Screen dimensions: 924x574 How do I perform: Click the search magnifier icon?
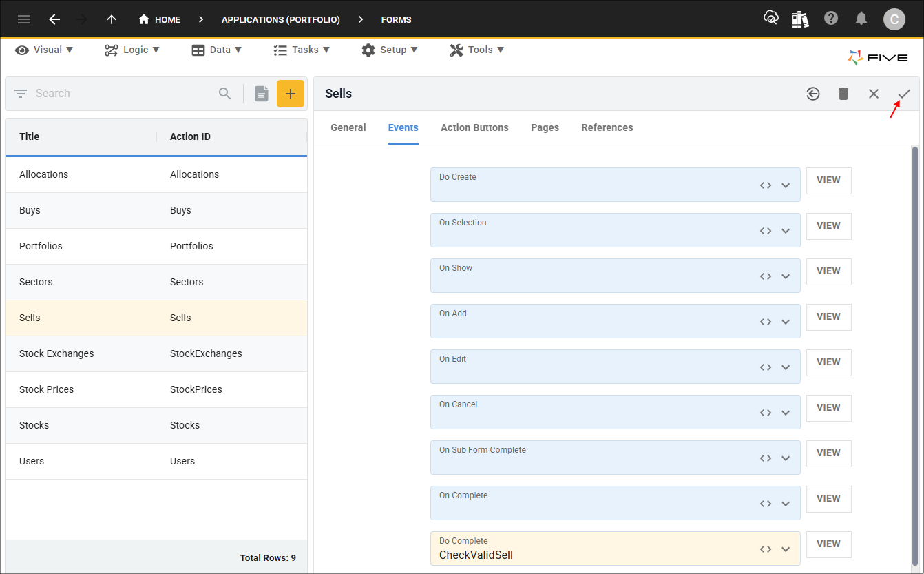(225, 94)
